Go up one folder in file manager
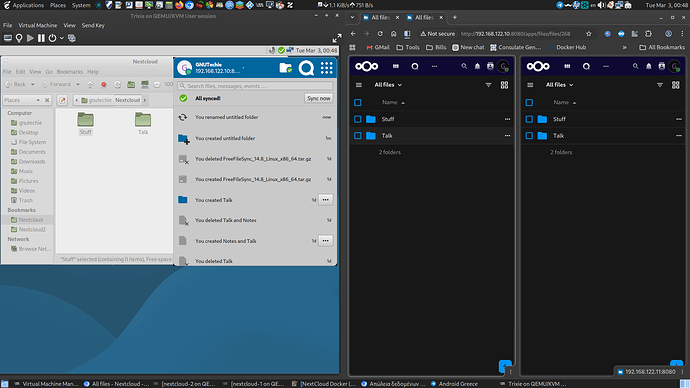 (90, 84)
